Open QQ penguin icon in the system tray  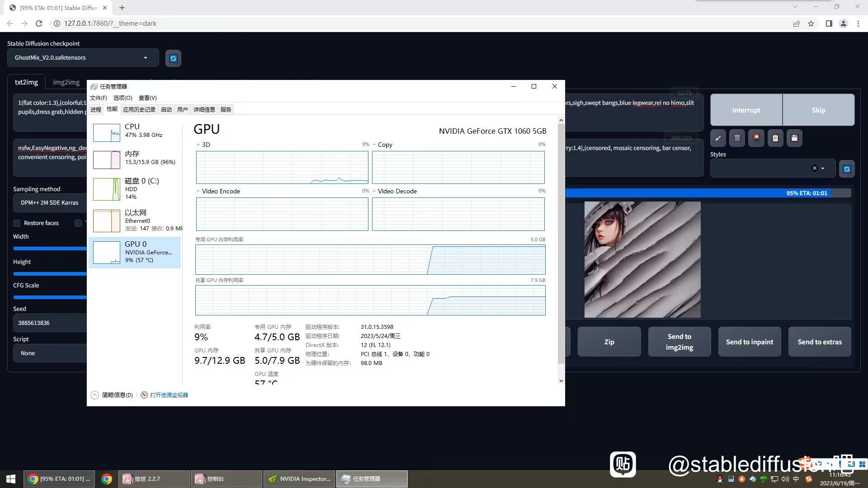click(720, 479)
